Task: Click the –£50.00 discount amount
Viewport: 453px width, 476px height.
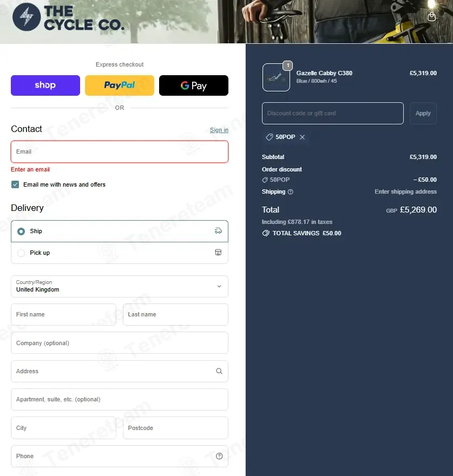Action: 425,180
